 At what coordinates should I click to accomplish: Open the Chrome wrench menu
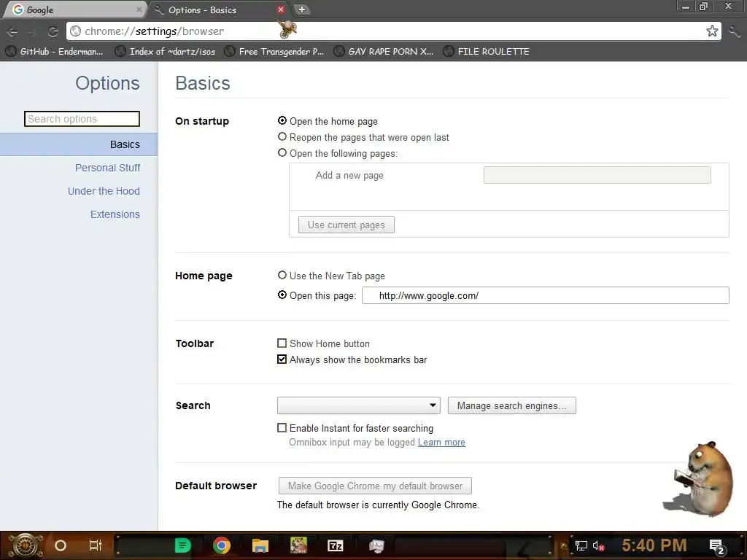[x=734, y=31]
